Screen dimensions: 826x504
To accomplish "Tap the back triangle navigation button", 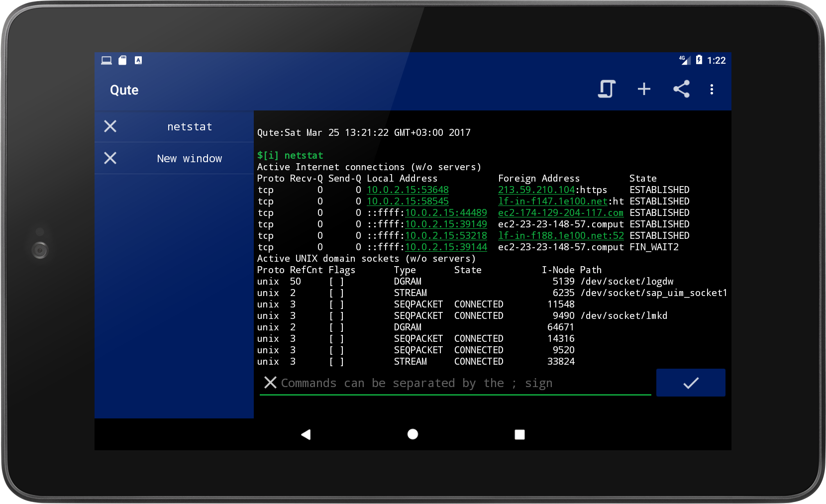I will (x=306, y=434).
